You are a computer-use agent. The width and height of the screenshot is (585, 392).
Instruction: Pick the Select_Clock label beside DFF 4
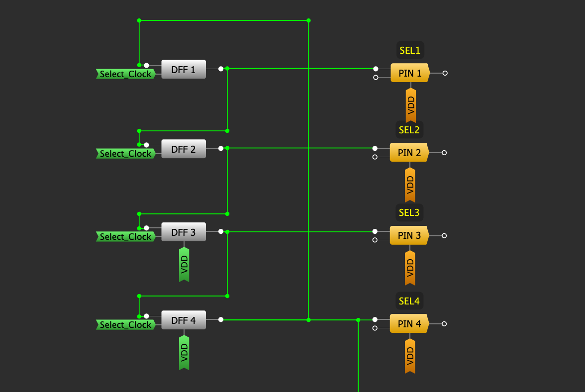(x=125, y=325)
